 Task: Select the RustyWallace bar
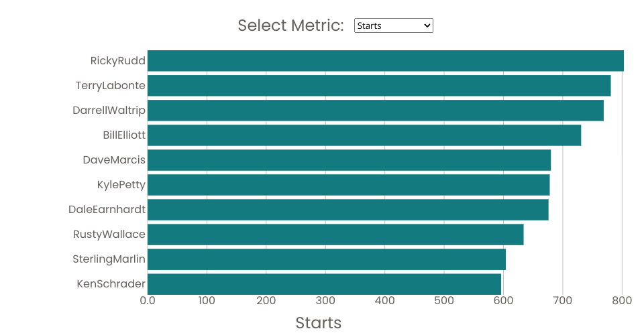tap(335, 234)
